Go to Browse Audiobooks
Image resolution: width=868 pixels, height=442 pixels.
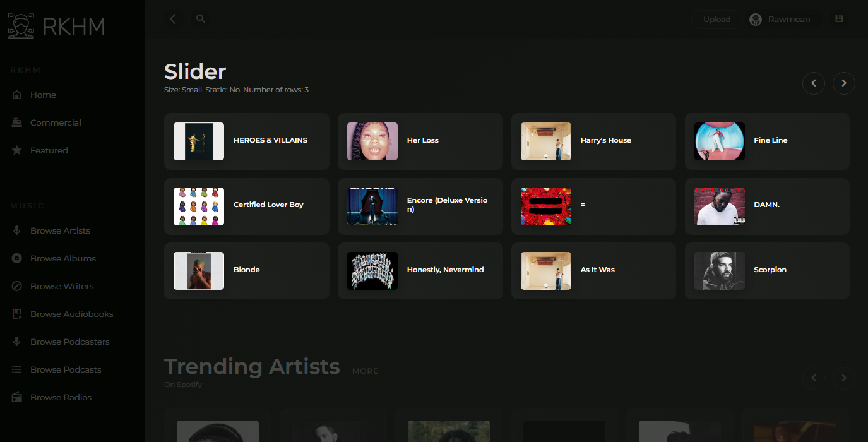(72, 314)
